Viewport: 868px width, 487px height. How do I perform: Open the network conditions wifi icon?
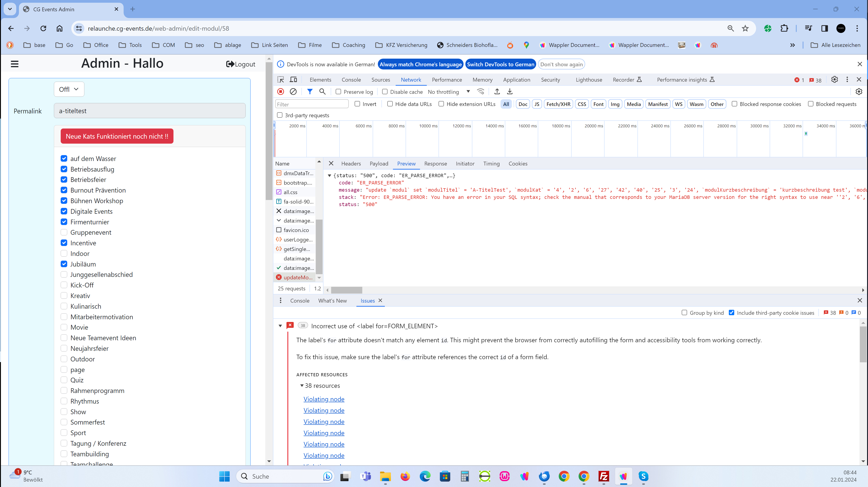[481, 92]
